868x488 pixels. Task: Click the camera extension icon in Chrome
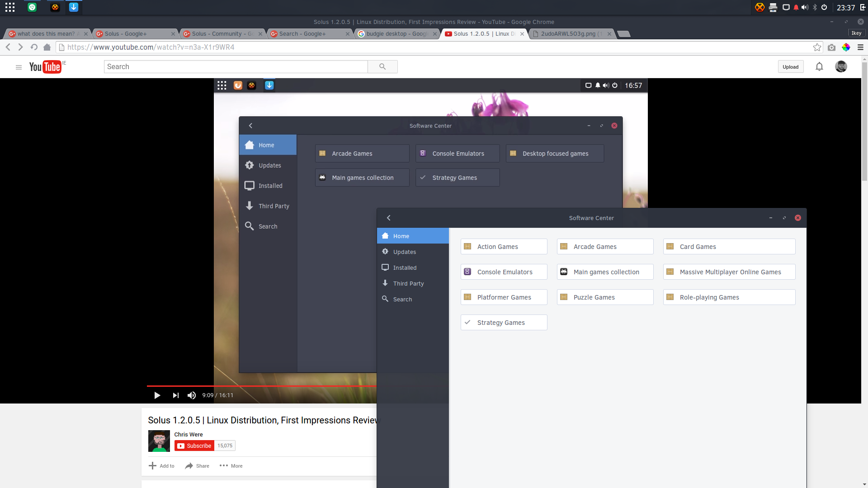(831, 47)
